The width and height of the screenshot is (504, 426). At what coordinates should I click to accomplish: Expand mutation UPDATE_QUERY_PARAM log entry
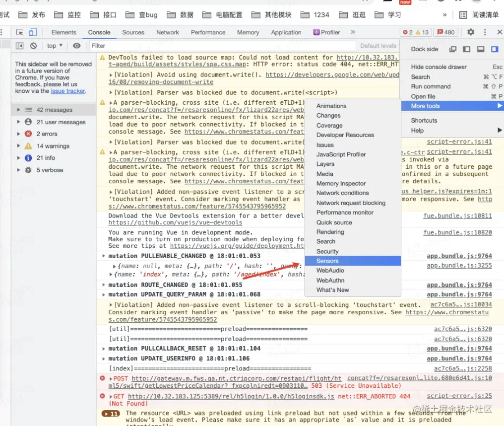point(104,294)
